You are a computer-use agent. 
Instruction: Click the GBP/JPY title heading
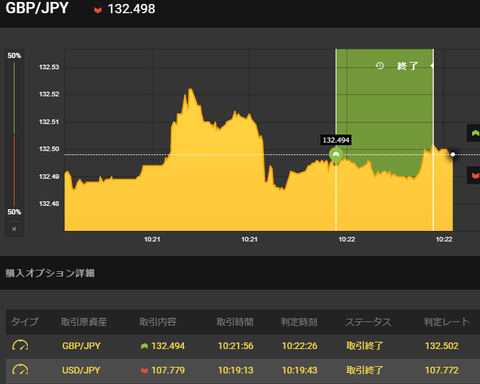37,8
